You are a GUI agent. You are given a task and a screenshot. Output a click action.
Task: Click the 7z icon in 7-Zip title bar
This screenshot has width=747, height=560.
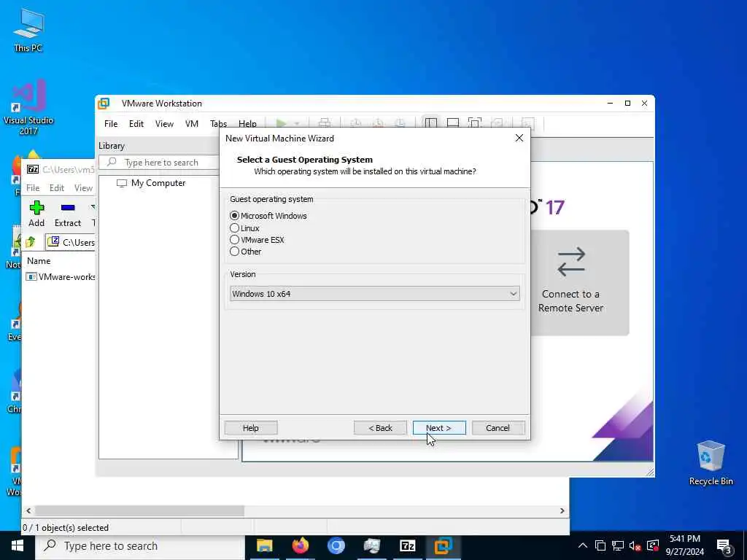(32, 169)
